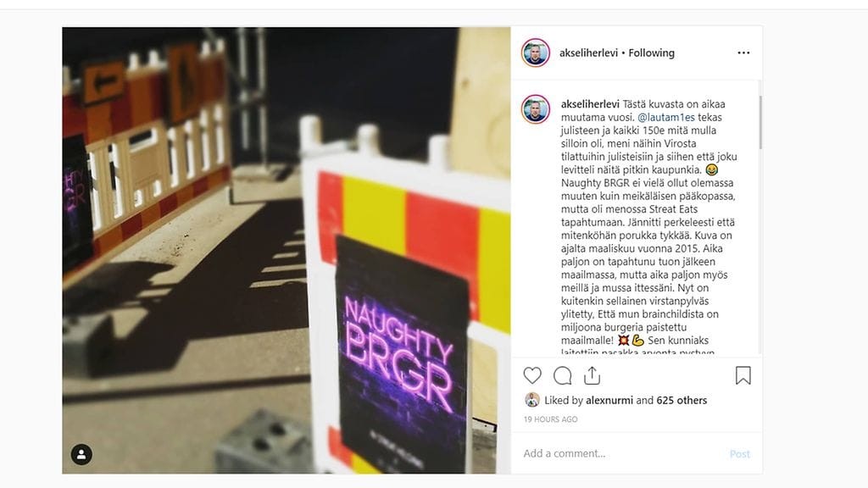Open akseliherlevi username in the post header
The height and width of the screenshot is (488, 868).
tap(588, 53)
